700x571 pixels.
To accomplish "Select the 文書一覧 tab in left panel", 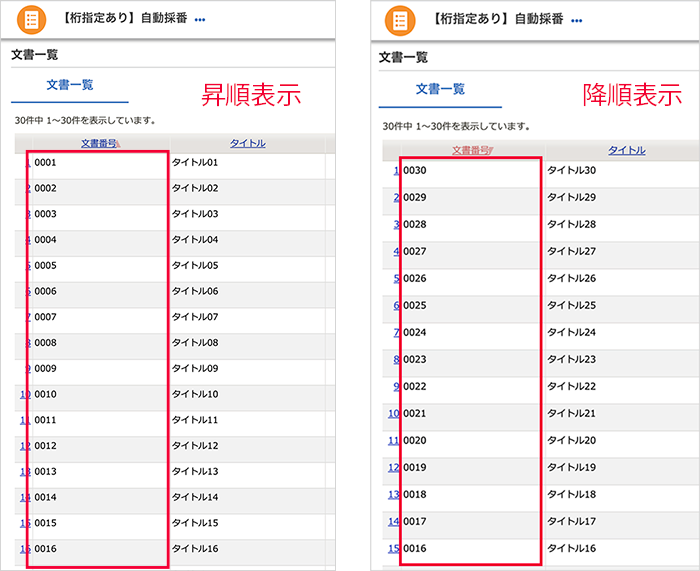I will click(70, 85).
